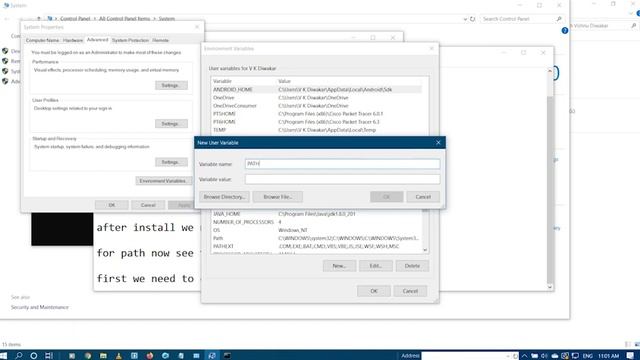Select OneDriveConsumer variable row
640x360 pixels.
tap(317, 106)
